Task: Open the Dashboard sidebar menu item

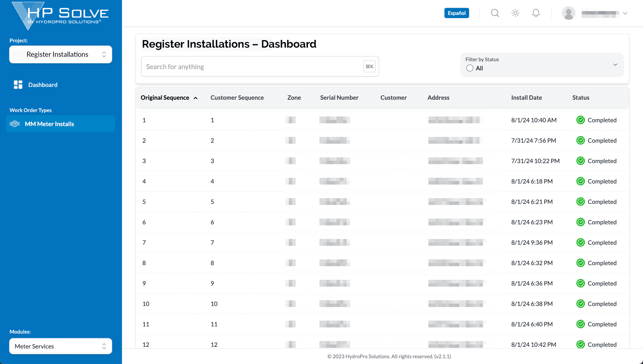Action: [43, 85]
